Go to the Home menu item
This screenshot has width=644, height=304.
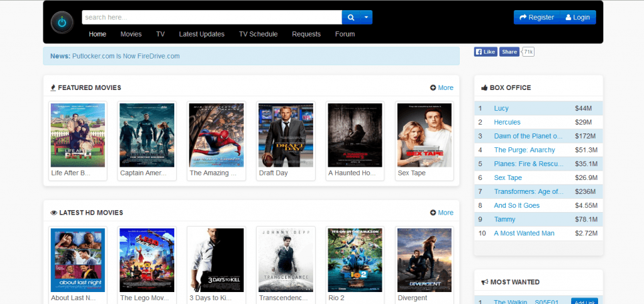(x=97, y=34)
